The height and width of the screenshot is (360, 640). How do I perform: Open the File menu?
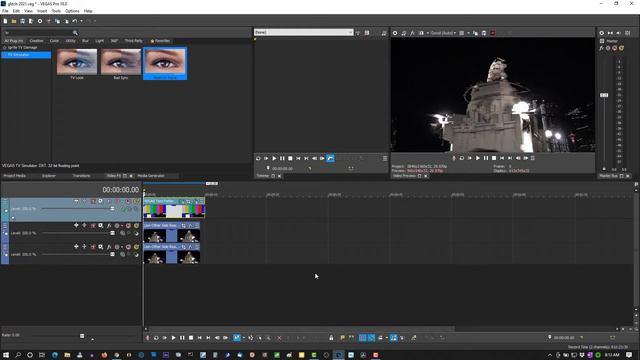(x=5, y=11)
